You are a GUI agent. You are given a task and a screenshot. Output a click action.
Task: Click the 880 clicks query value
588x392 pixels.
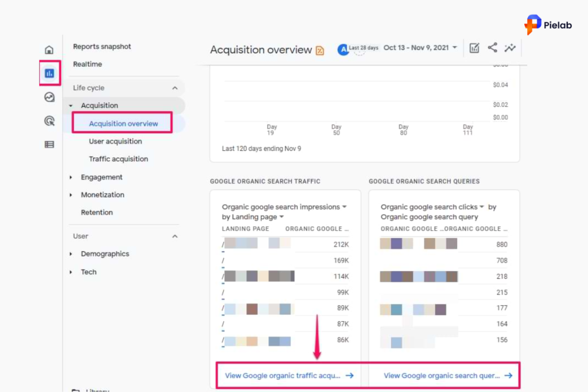(502, 244)
